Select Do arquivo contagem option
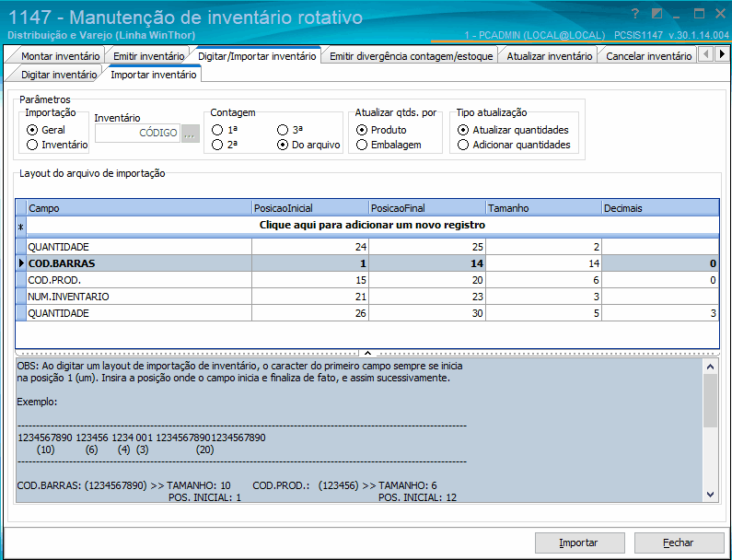Screen dimensions: 732x560 [x=308, y=145]
